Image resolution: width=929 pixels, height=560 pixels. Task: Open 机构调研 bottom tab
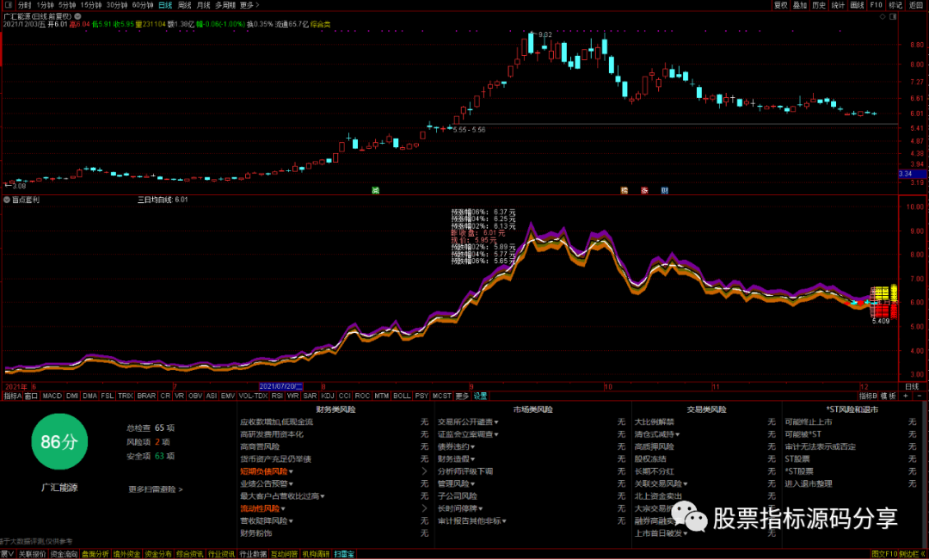click(x=316, y=555)
